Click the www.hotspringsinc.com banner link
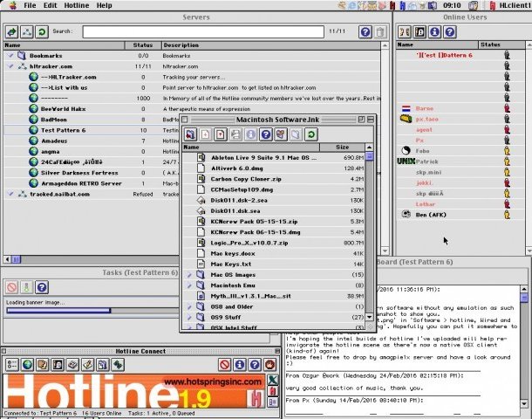This screenshot has height=419, width=532. tap(213, 381)
